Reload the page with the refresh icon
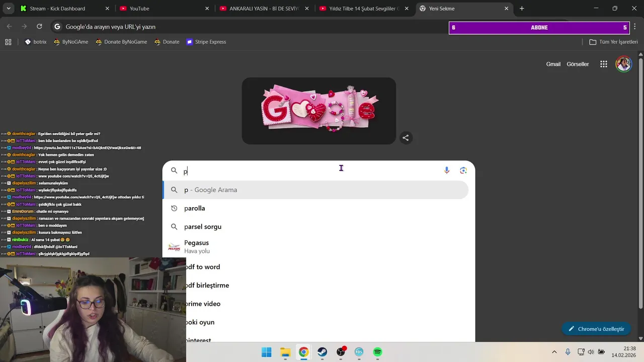Screen dimensions: 644x362 (39, 27)
